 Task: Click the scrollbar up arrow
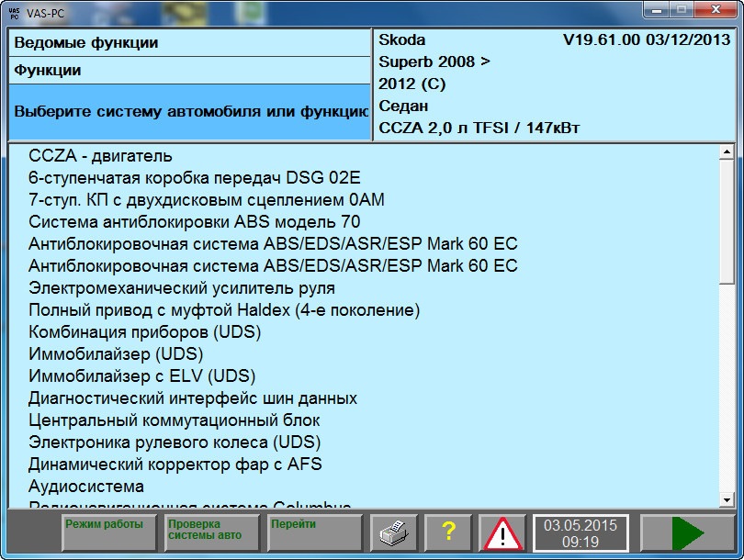pyautogui.click(x=727, y=152)
